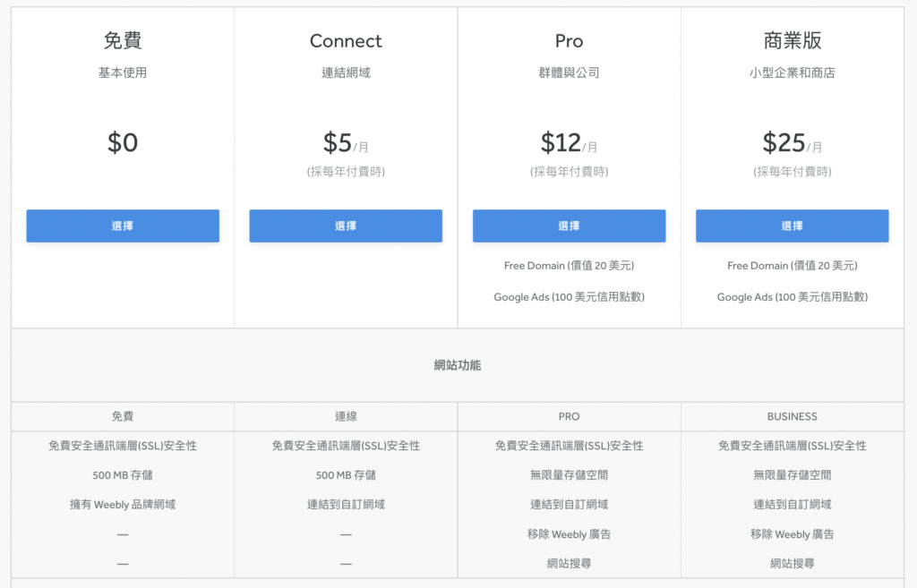
Task: Click the 小型企業和商店 subtitle
Action: (x=792, y=73)
